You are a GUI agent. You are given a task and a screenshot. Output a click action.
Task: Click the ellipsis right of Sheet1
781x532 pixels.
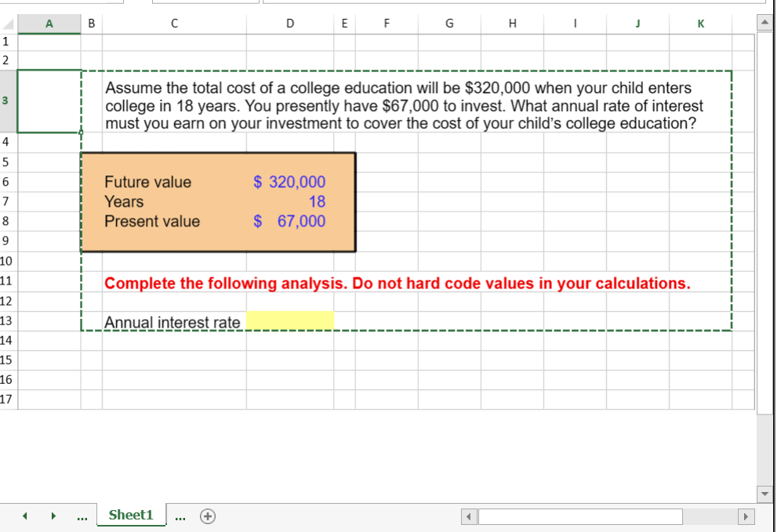coord(180,516)
